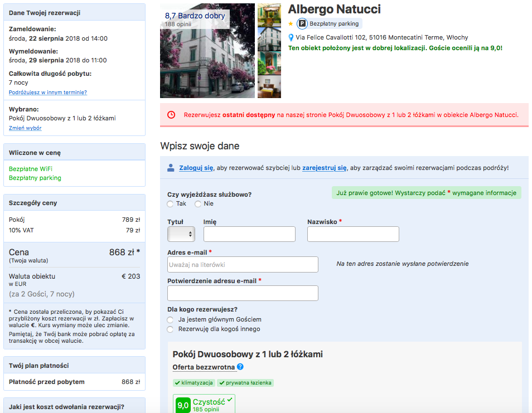
Task: Click the Twój plan płatności header
Action: [x=74, y=366]
